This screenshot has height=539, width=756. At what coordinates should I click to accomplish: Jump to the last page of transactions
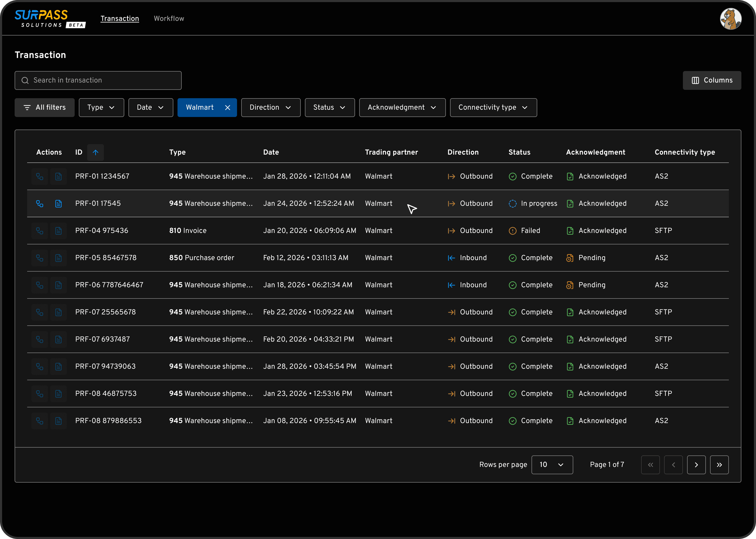point(719,465)
